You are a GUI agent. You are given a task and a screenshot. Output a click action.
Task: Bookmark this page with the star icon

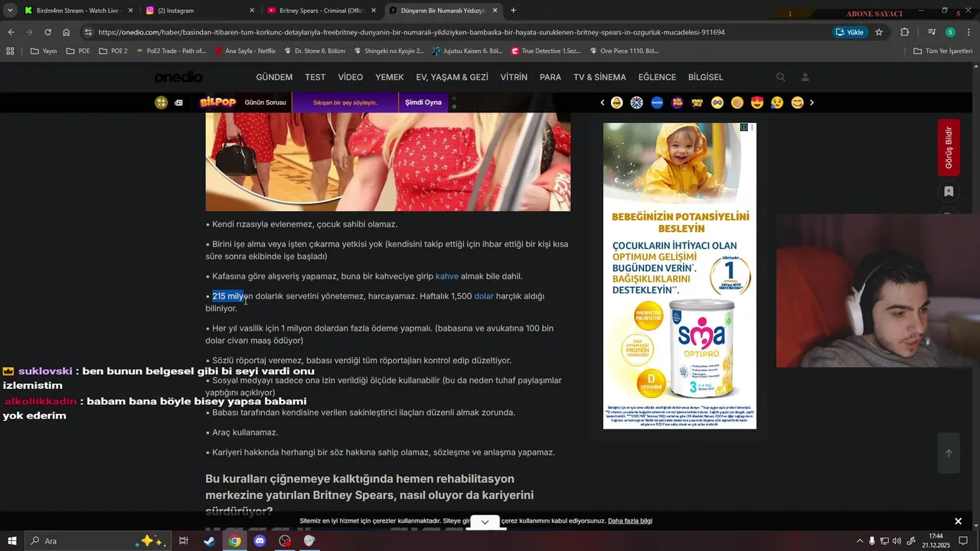tap(879, 32)
